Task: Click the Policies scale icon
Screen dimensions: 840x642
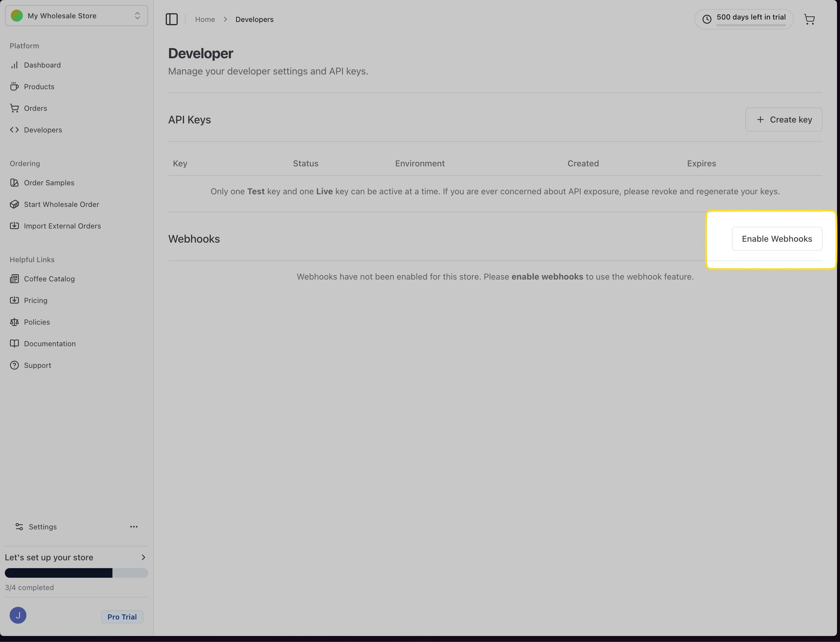Action: [14, 322]
